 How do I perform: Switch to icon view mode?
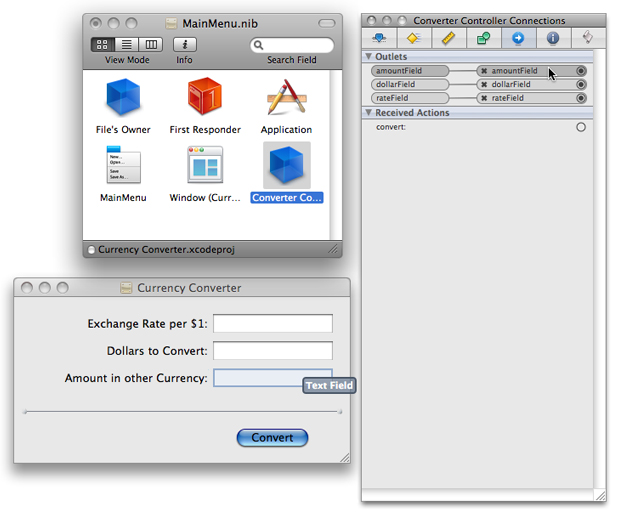tap(103, 45)
